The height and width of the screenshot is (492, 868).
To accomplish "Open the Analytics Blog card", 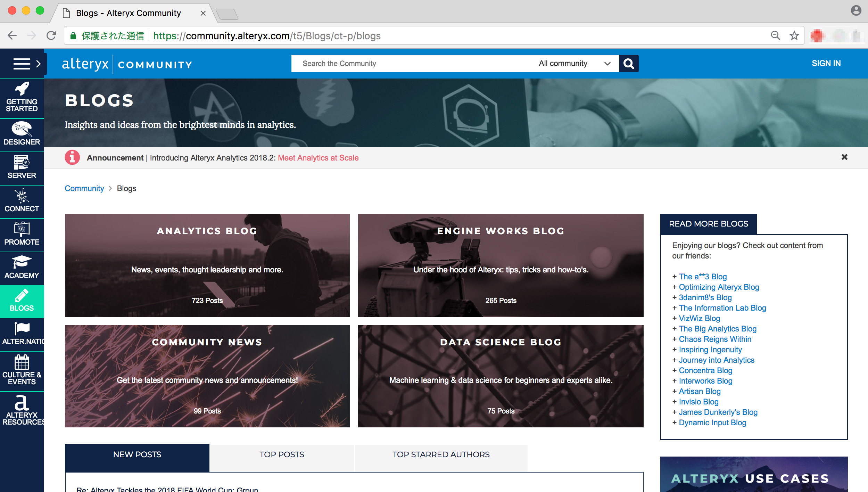I will pyautogui.click(x=207, y=265).
